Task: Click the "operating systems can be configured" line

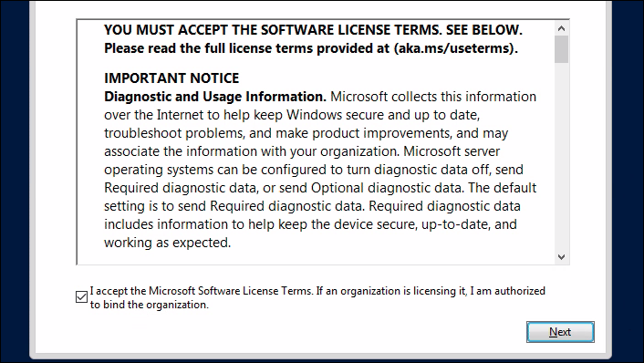Action: (x=314, y=170)
